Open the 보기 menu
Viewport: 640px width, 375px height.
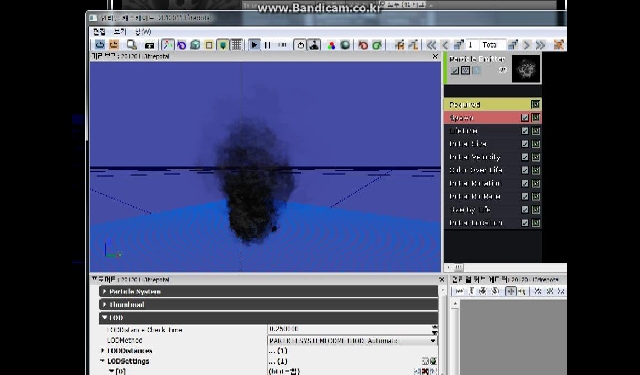[120, 32]
